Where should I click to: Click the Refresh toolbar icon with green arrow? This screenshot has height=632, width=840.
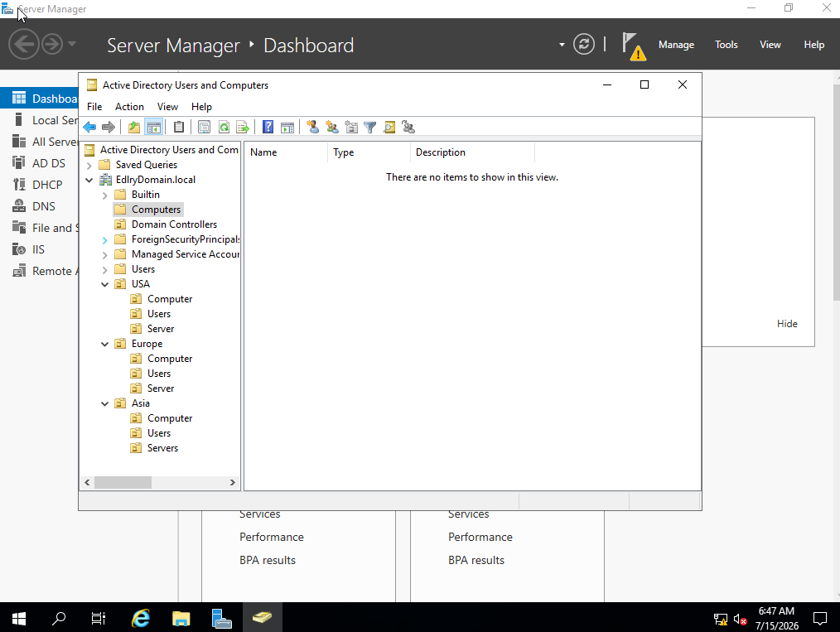point(224,127)
